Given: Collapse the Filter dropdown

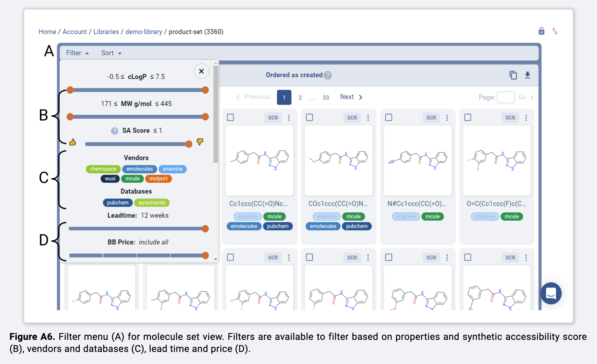Looking at the screenshot, I should (77, 53).
